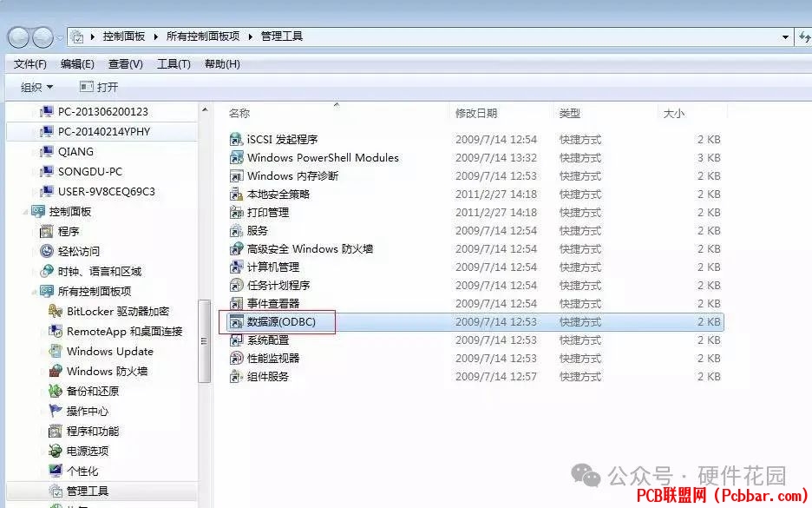Select the 系统配置 shortcut icon
Screen dimensions: 812x508
(236, 340)
